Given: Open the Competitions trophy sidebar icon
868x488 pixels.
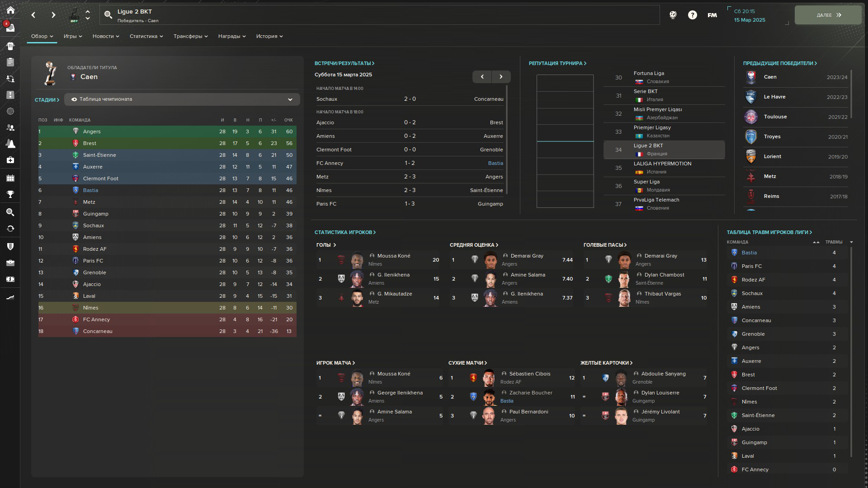Looking at the screenshot, I should pos(10,194).
